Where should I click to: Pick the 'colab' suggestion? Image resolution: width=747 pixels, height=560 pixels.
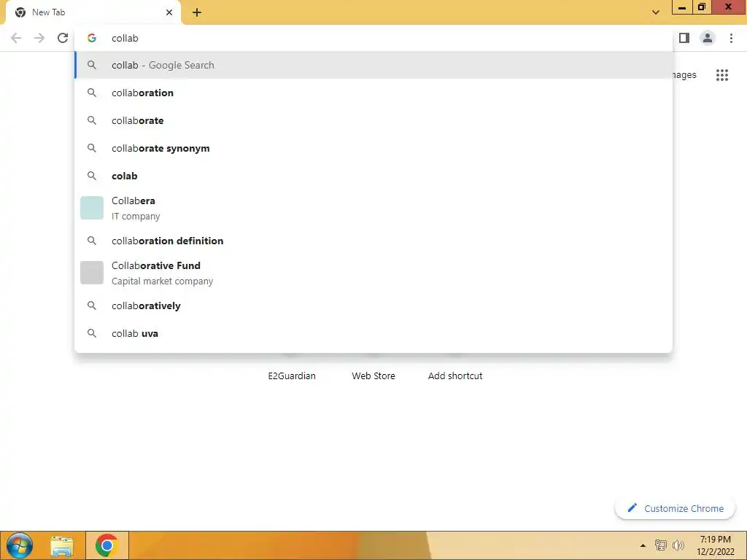373,176
